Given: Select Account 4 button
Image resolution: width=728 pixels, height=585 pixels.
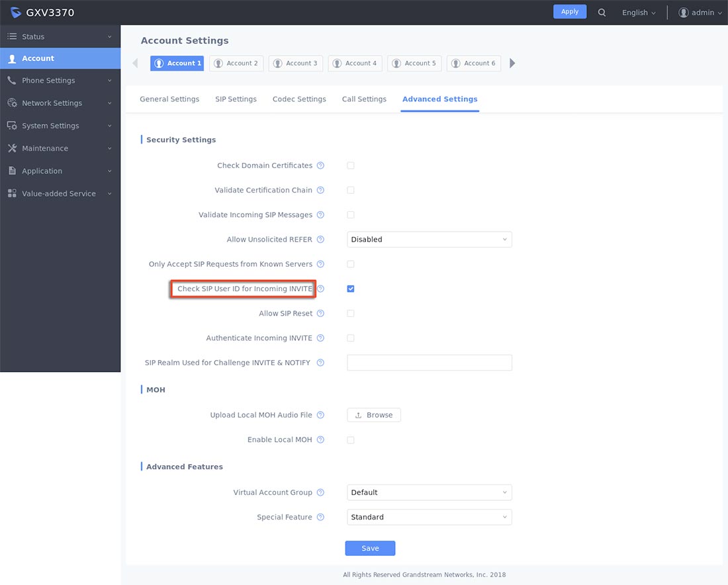Looking at the screenshot, I should [x=355, y=63].
